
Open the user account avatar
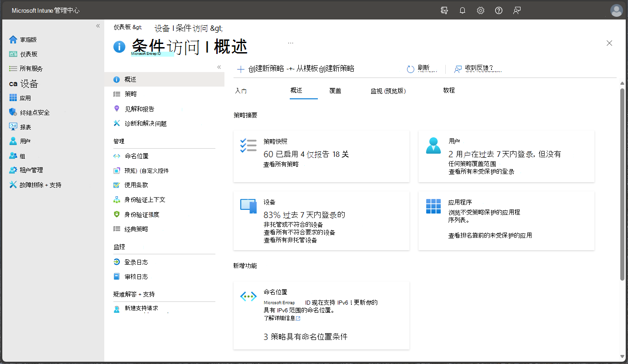click(x=616, y=10)
